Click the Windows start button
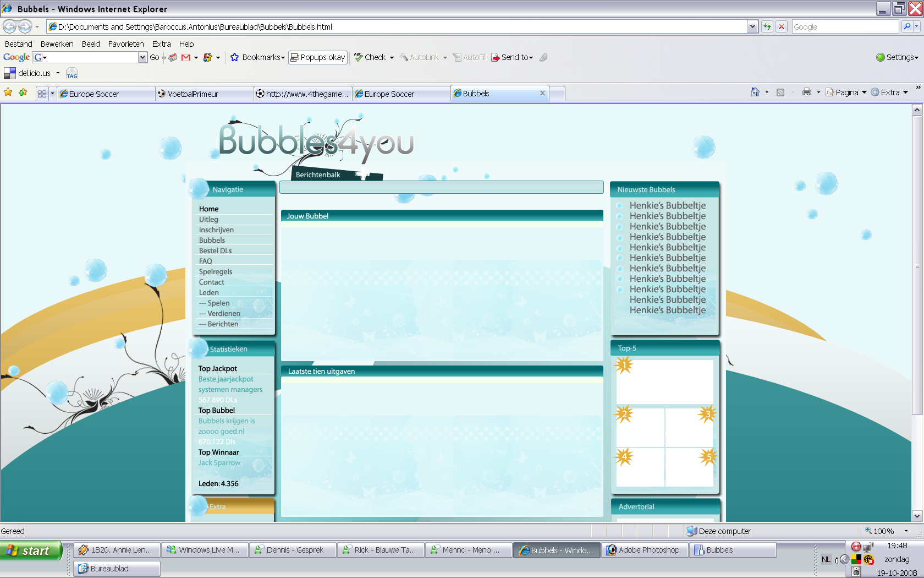The height and width of the screenshot is (578, 924). click(x=31, y=550)
